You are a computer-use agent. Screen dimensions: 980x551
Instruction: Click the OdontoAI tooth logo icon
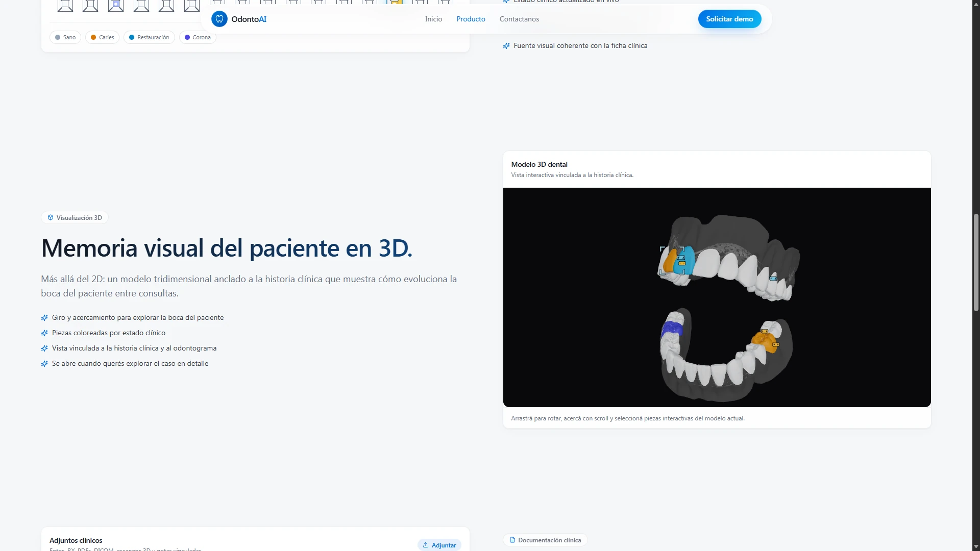[x=219, y=19]
